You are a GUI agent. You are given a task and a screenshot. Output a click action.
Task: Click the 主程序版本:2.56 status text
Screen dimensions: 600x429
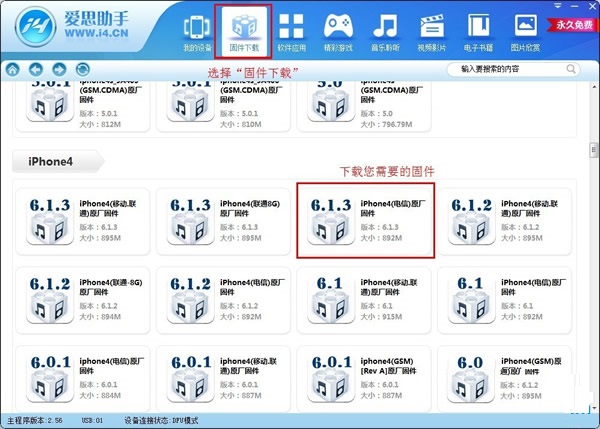pos(35,421)
